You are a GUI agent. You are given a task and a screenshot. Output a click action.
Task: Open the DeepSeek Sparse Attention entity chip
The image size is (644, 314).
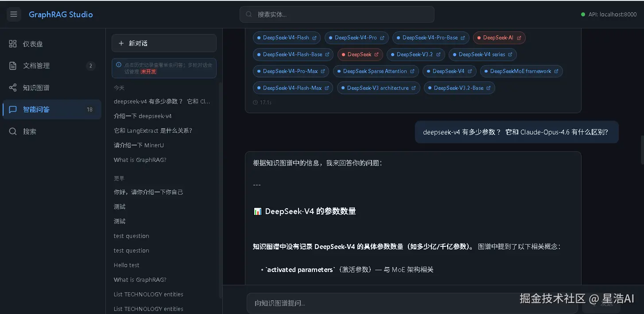[376, 71]
